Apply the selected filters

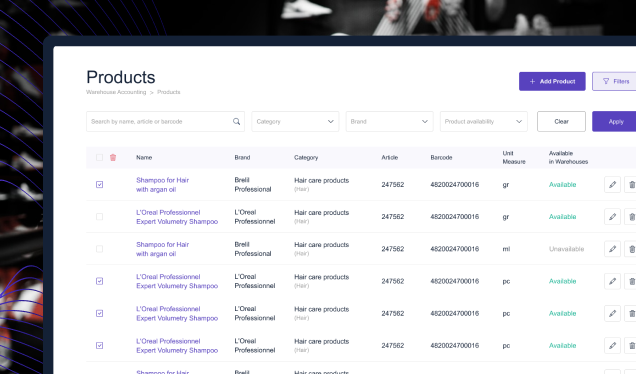point(614,121)
